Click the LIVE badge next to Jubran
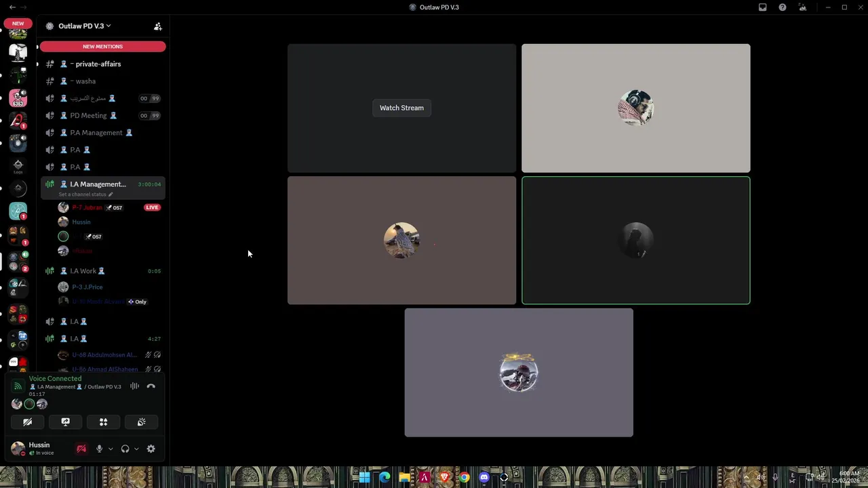The height and width of the screenshot is (488, 868). tap(152, 207)
